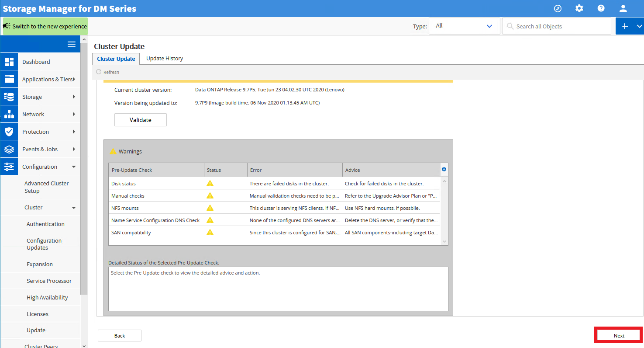Focus the Search all Objects field

pyautogui.click(x=557, y=26)
